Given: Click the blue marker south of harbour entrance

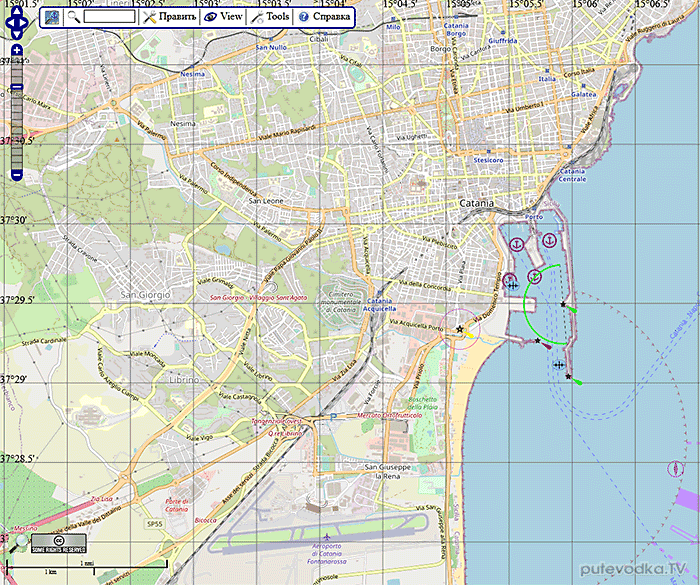Looking at the screenshot, I should [558, 365].
